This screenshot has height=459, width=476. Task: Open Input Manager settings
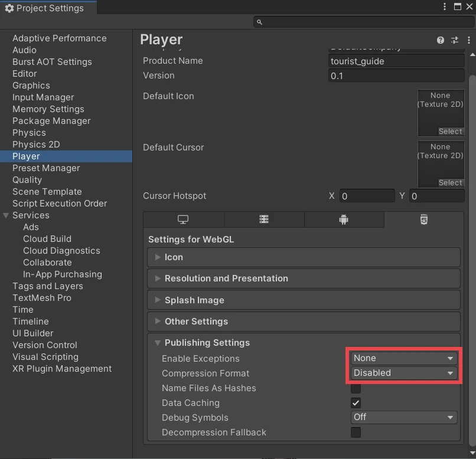click(x=43, y=97)
